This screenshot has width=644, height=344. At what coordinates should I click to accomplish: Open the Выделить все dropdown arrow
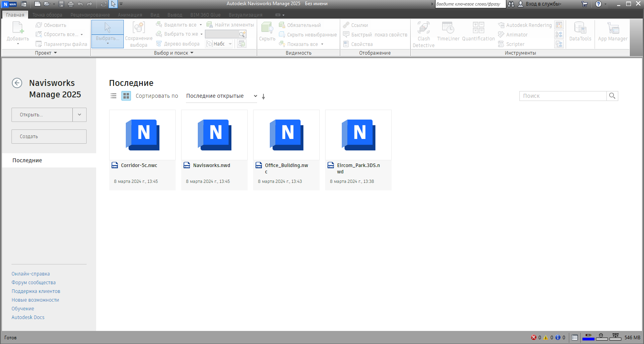[201, 25]
